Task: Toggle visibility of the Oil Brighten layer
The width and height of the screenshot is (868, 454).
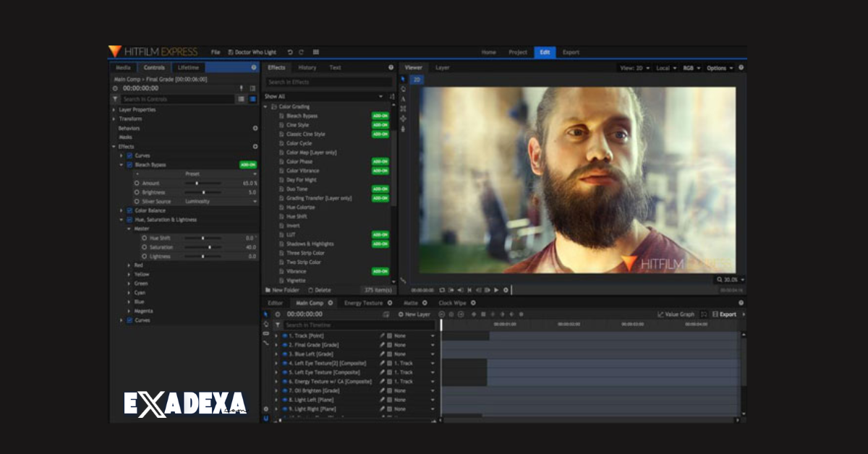Action: click(285, 390)
